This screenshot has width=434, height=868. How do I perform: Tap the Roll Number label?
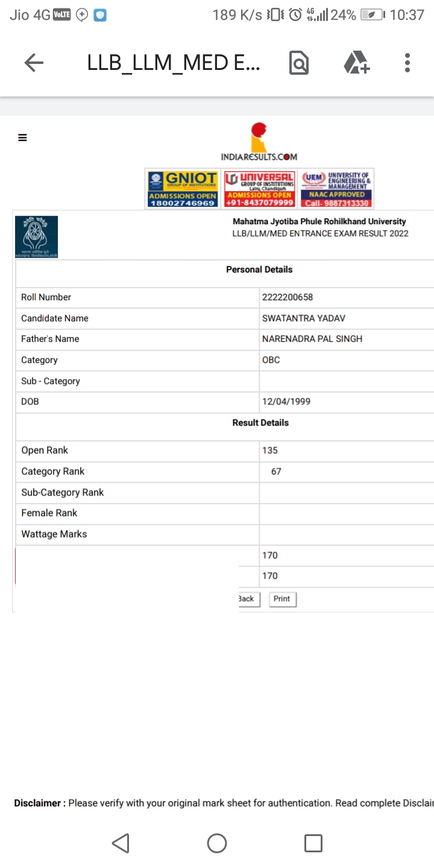pyautogui.click(x=46, y=297)
